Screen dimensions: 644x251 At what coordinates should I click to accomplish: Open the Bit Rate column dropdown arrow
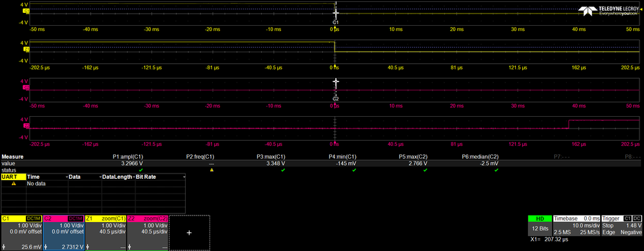184,177
